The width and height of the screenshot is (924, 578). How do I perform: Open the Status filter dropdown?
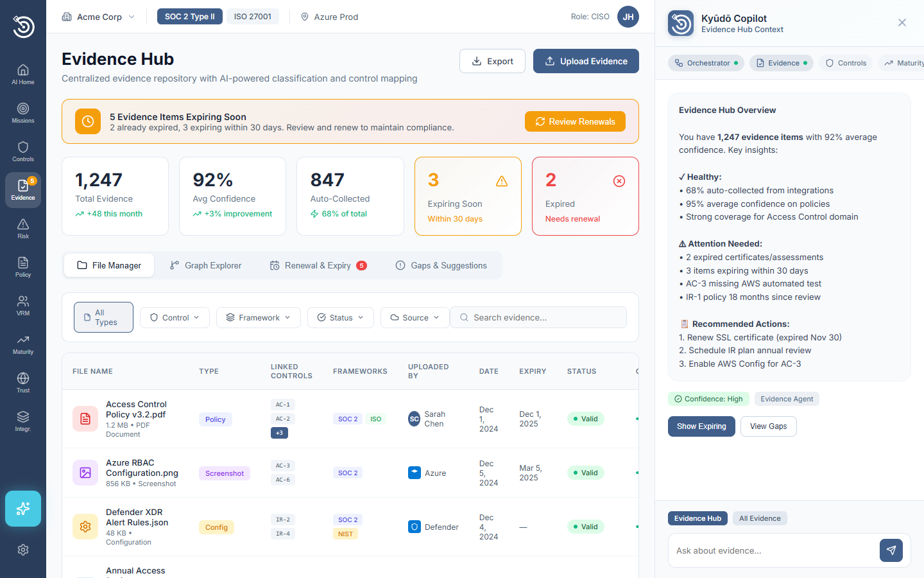(341, 317)
